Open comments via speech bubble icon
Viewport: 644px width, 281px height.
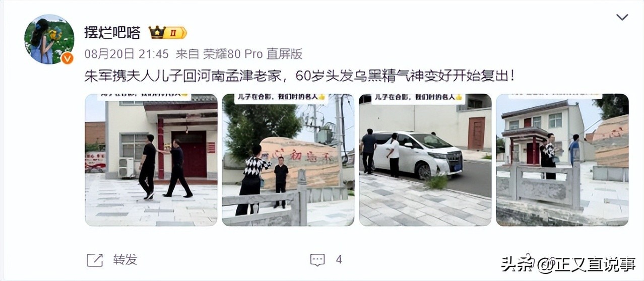[317, 260]
